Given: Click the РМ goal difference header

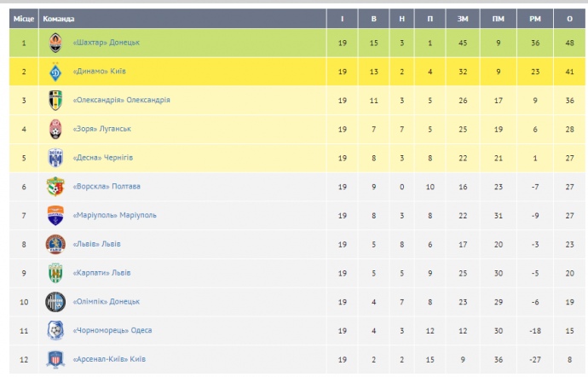Looking at the screenshot, I should coord(534,18).
